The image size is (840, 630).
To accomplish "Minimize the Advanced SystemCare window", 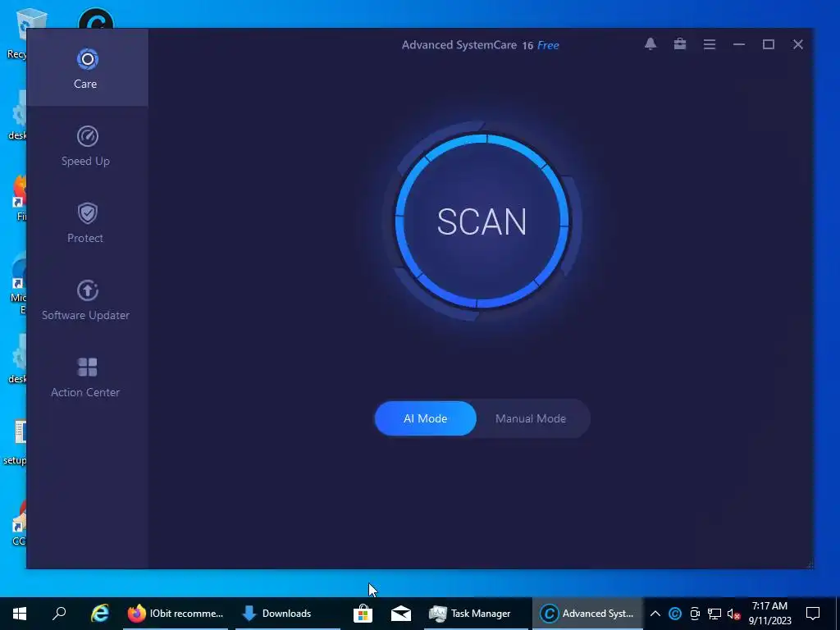I will [739, 44].
